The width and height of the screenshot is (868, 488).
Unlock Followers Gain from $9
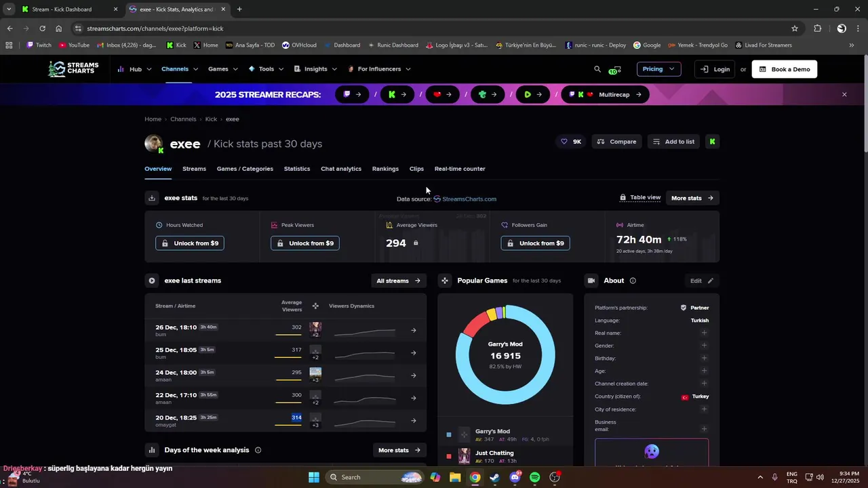click(535, 243)
